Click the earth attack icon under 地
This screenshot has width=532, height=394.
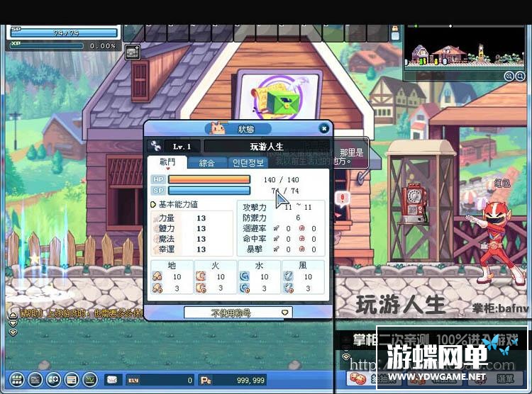pyautogui.click(x=157, y=276)
